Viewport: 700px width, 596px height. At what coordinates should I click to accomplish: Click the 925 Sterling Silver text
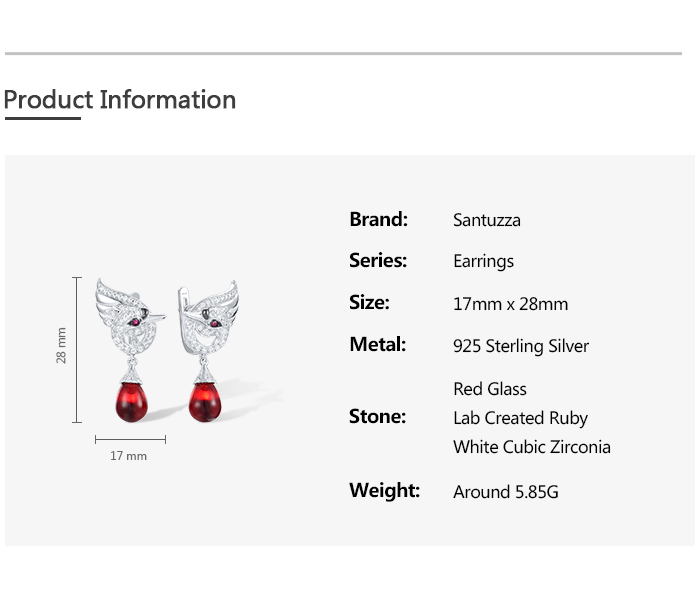tap(520, 346)
